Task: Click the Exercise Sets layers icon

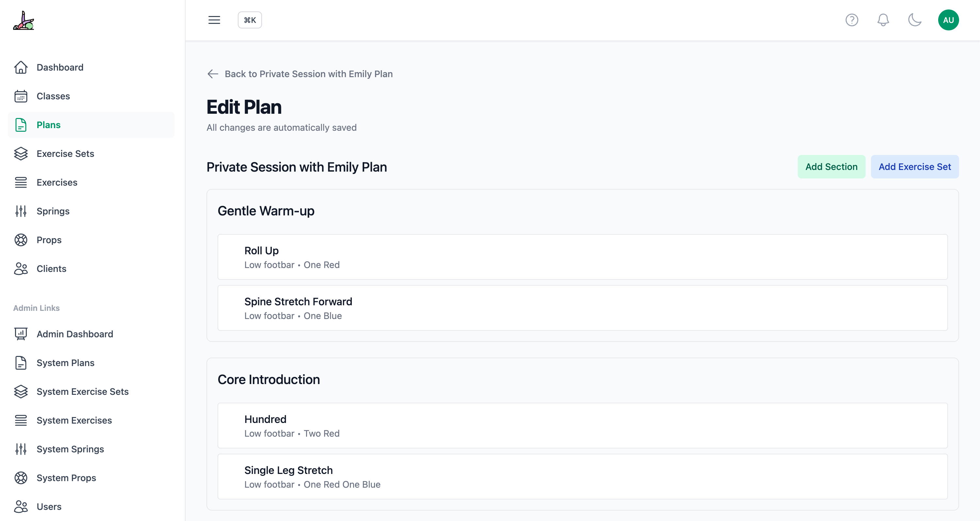Action: [21, 154]
